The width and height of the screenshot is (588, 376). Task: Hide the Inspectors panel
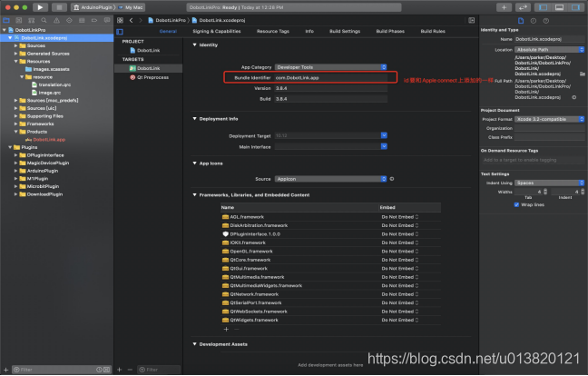click(575, 7)
